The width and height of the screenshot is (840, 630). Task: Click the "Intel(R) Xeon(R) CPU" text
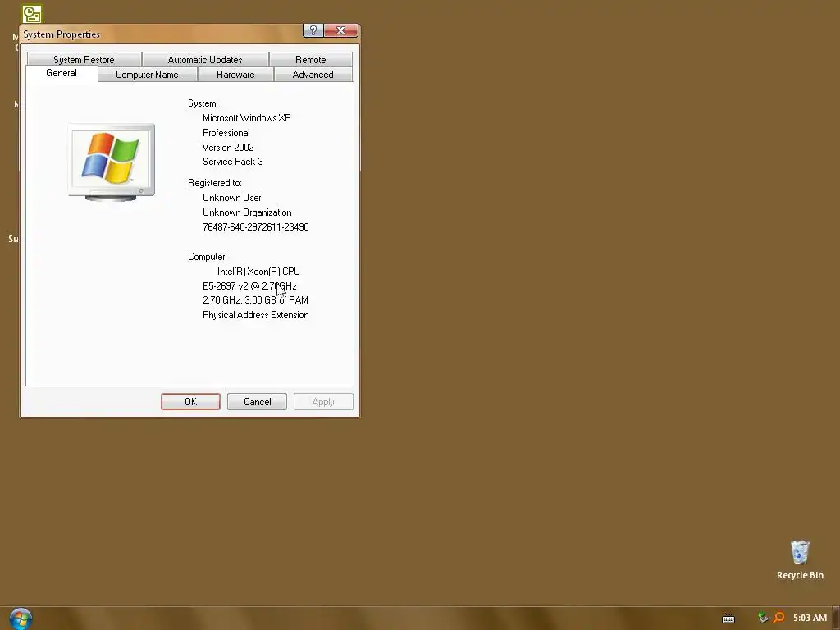click(258, 272)
